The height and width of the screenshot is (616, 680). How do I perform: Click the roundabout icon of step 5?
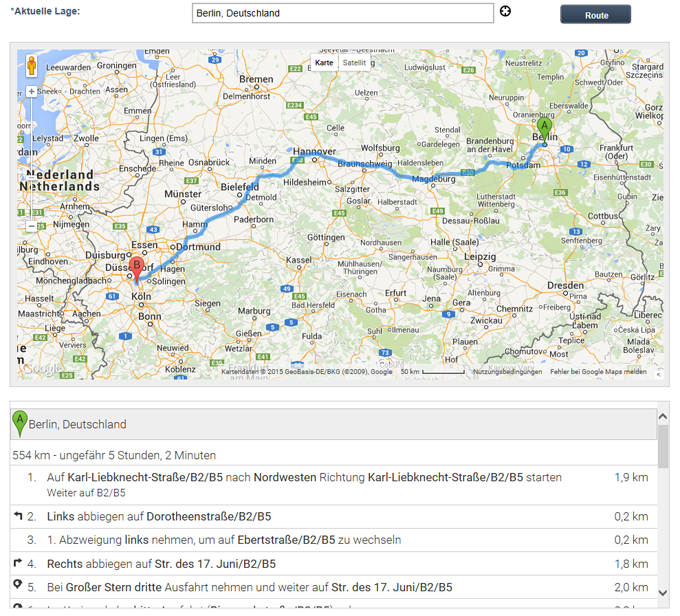18,584
